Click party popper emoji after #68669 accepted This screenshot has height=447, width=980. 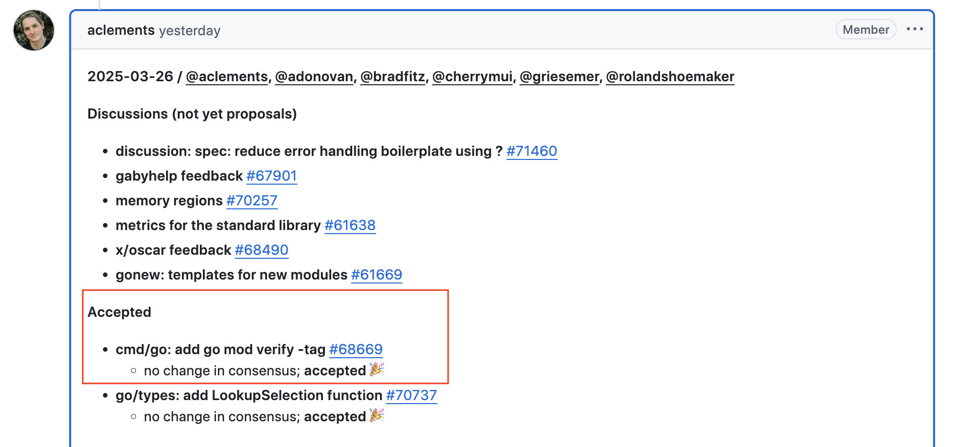point(377,370)
